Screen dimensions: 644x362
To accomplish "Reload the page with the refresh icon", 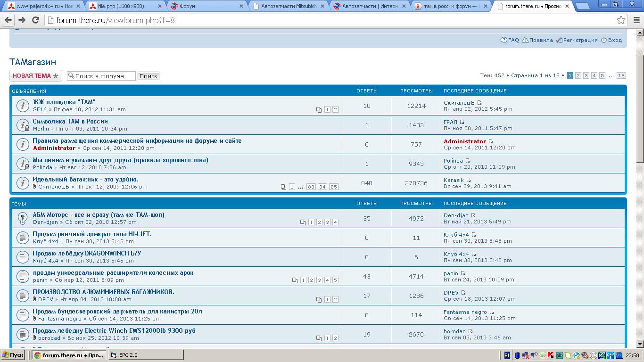I will tap(35, 20).
